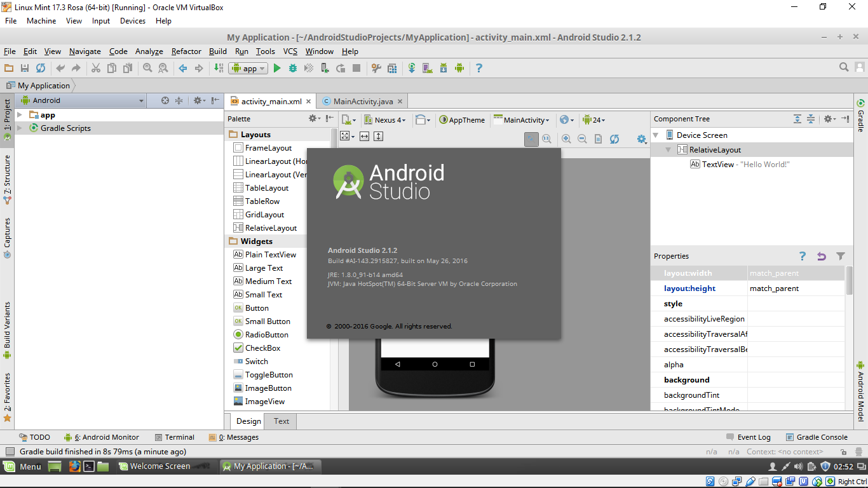Click the Open folder icon in main toolbar
This screenshot has height=488, width=868.
pos(9,68)
